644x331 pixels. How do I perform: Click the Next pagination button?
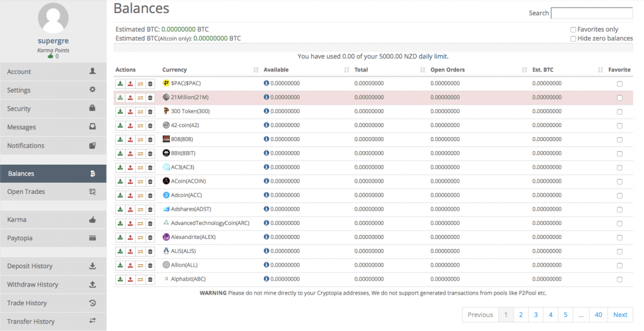(620, 315)
